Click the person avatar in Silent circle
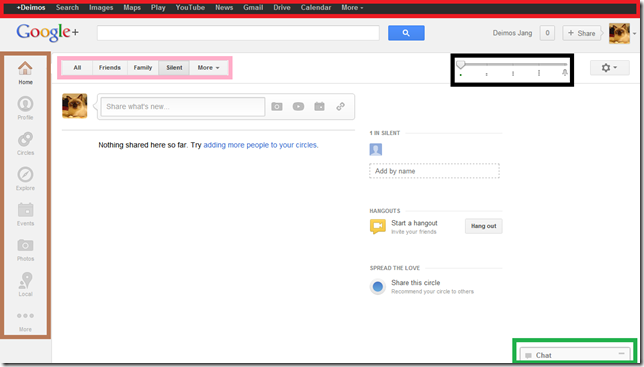The height and width of the screenshot is (367, 644). (375, 149)
